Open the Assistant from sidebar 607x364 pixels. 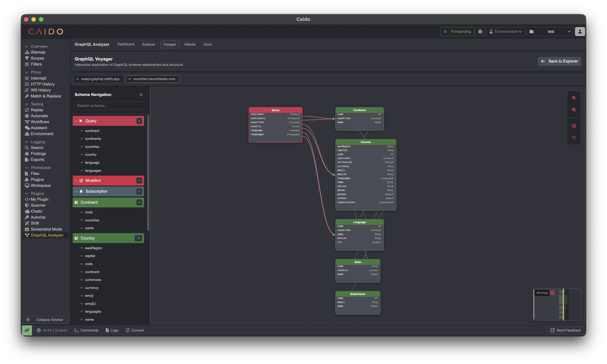[x=39, y=128]
